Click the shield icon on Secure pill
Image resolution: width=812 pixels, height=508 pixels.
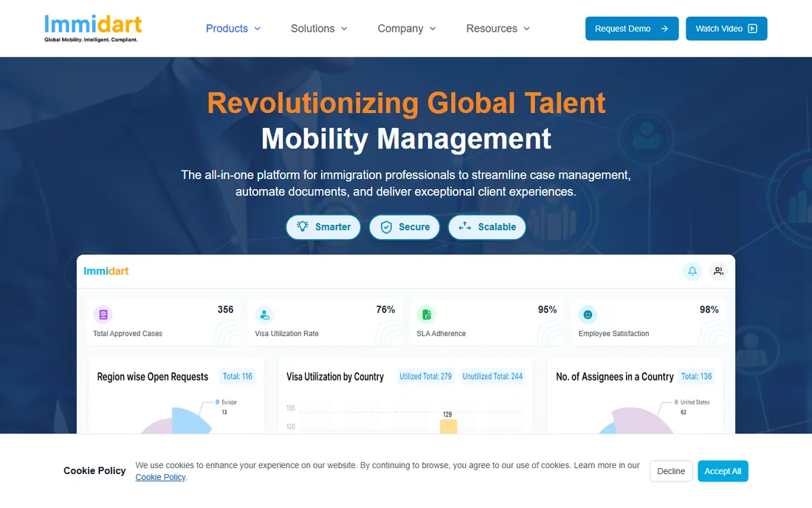click(x=386, y=227)
